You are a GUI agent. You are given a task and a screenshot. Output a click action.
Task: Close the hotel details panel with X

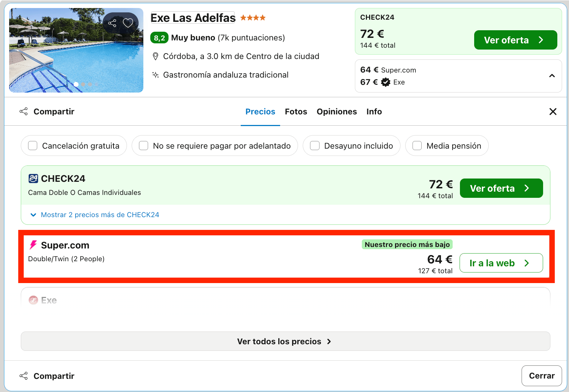(553, 111)
